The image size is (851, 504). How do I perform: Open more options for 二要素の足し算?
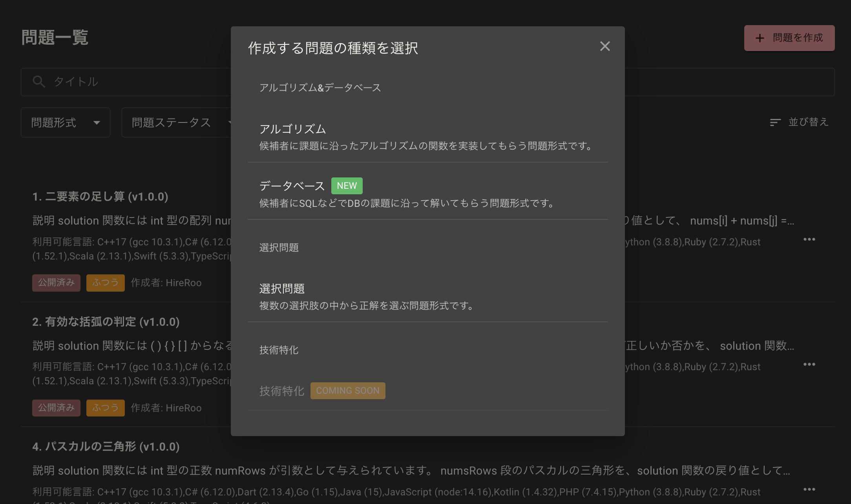pyautogui.click(x=809, y=239)
